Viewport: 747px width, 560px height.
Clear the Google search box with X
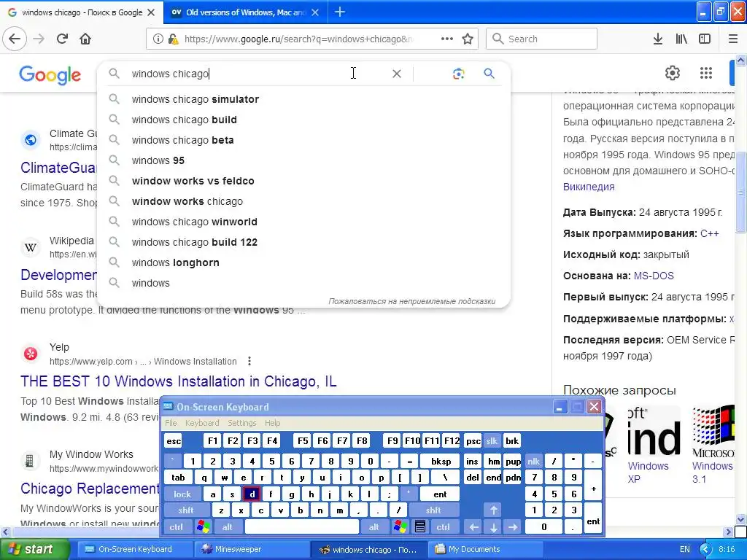[396, 74]
